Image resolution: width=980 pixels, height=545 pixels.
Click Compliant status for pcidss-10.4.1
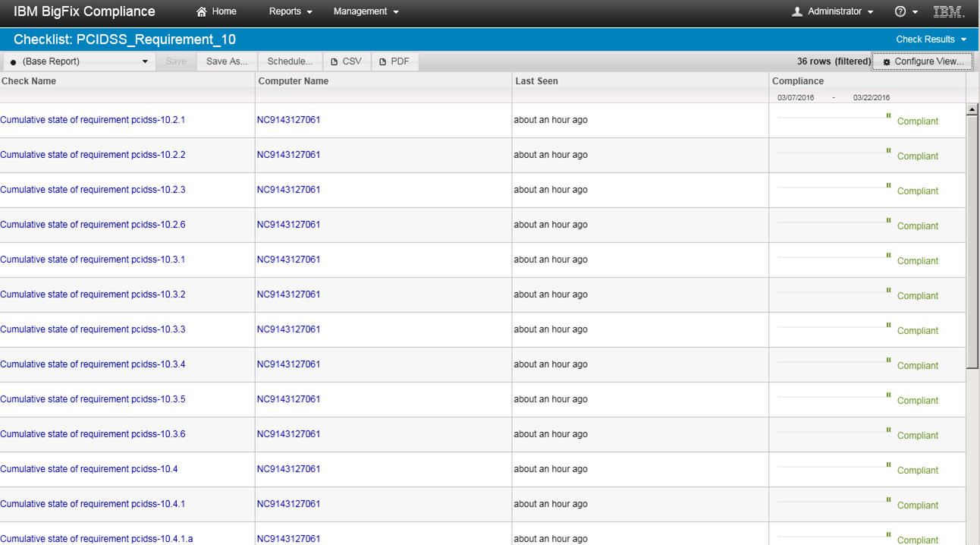(918, 506)
